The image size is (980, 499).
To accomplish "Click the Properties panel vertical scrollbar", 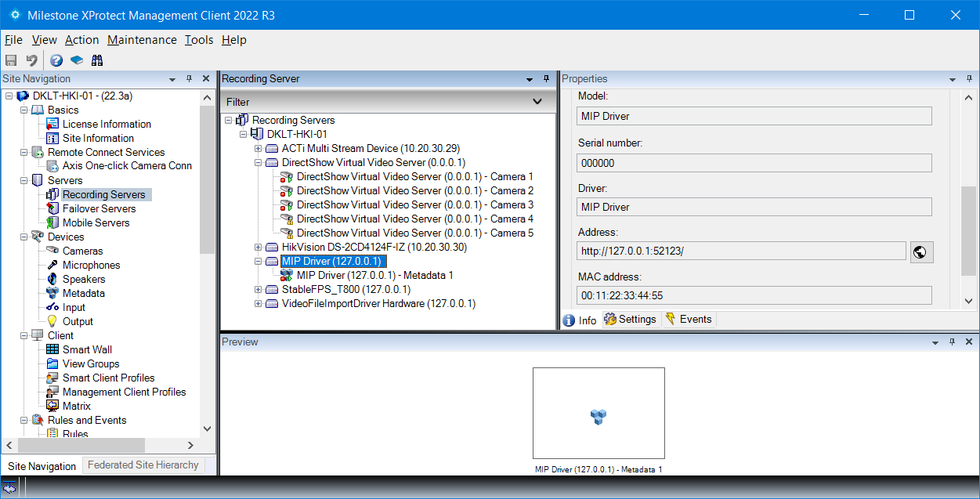I will click(969, 219).
